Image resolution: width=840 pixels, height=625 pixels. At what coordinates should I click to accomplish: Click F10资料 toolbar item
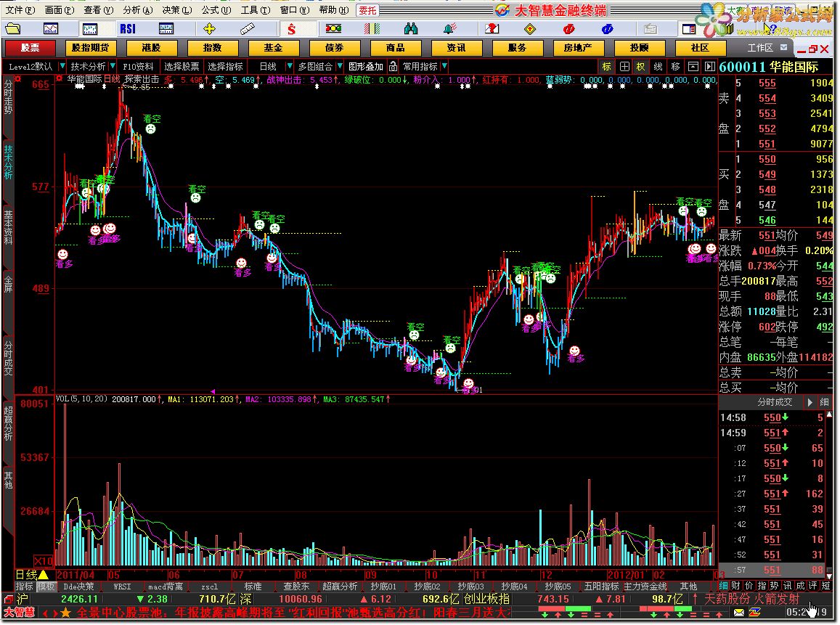(138, 66)
